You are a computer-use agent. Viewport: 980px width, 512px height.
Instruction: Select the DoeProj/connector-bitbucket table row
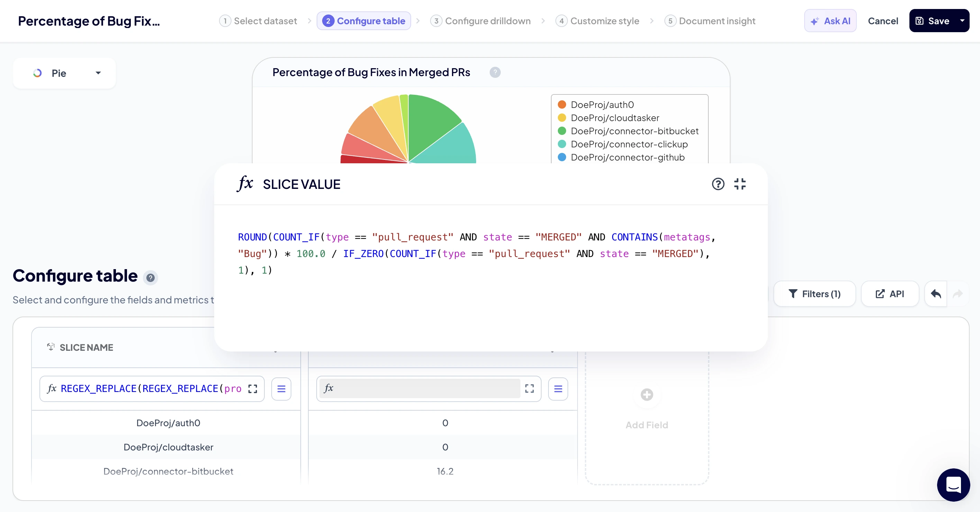pos(168,471)
